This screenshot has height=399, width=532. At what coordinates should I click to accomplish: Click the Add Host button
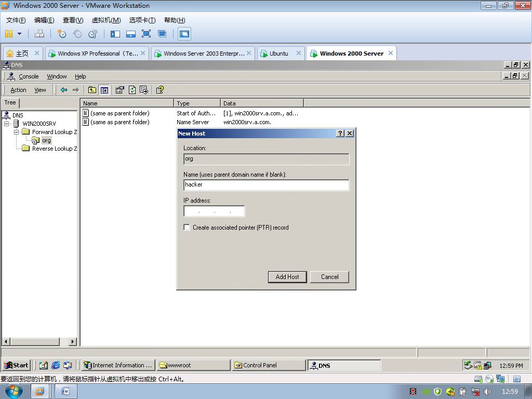[x=287, y=277]
